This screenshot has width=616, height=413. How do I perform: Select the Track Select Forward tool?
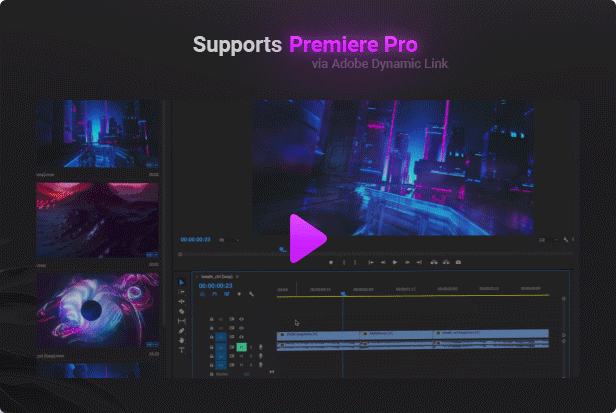click(x=182, y=292)
